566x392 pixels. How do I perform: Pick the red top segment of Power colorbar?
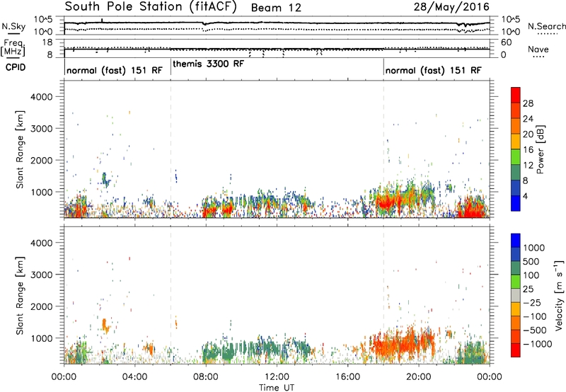[516, 96]
